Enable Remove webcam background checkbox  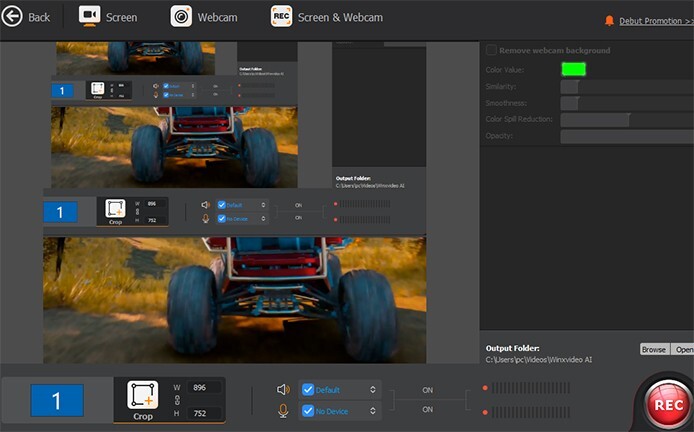tap(491, 50)
